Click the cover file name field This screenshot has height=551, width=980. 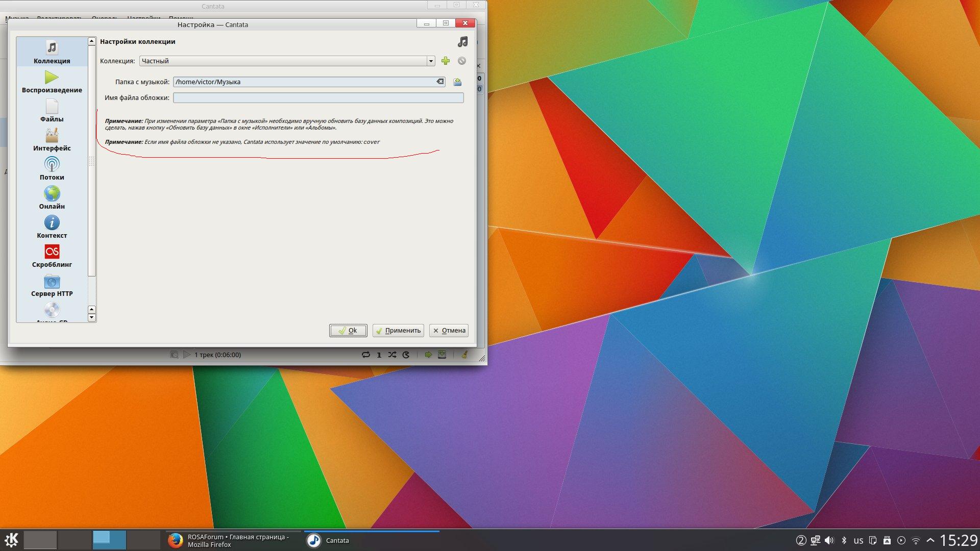(x=317, y=97)
